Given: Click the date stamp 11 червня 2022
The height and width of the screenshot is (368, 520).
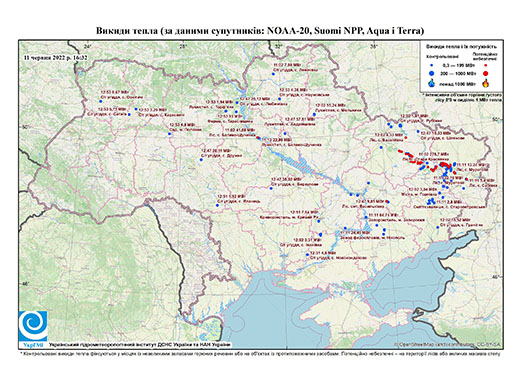Looking at the screenshot, I should (x=56, y=57).
